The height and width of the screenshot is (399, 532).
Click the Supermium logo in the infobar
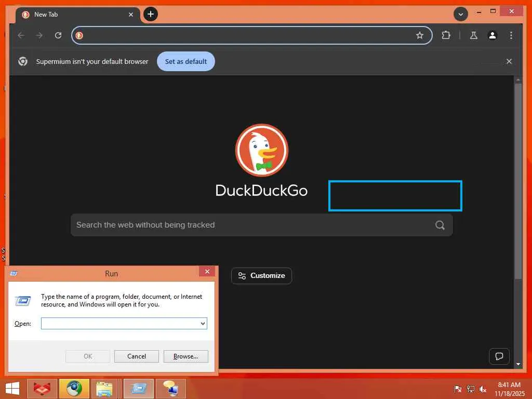(x=23, y=61)
